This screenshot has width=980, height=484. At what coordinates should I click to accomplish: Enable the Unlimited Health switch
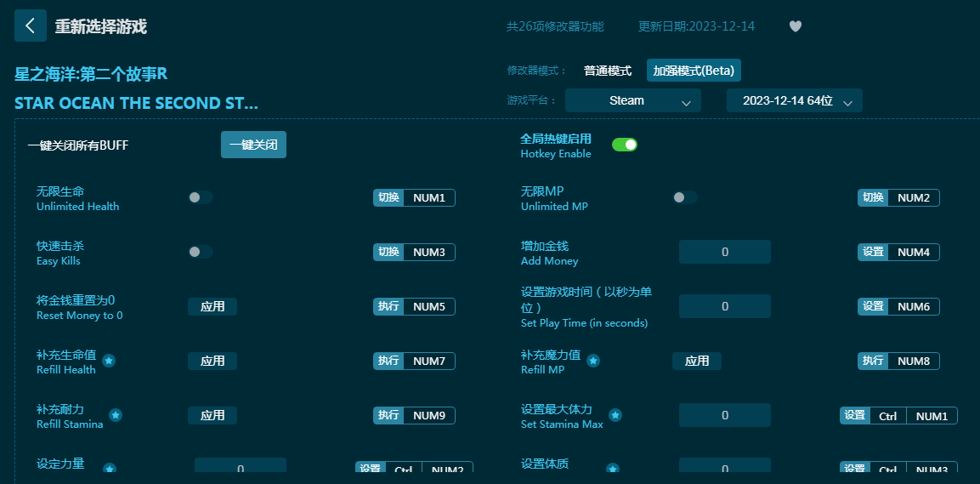point(201,197)
